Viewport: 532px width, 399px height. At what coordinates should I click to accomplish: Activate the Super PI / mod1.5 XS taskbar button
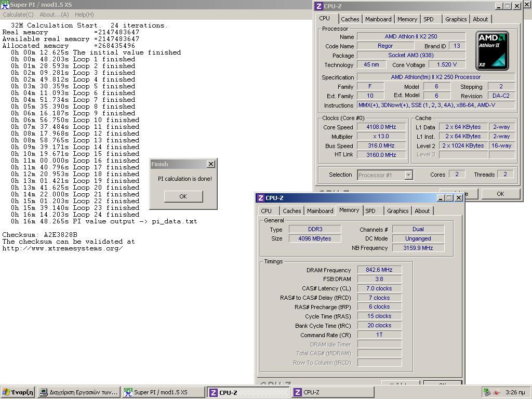point(163,392)
